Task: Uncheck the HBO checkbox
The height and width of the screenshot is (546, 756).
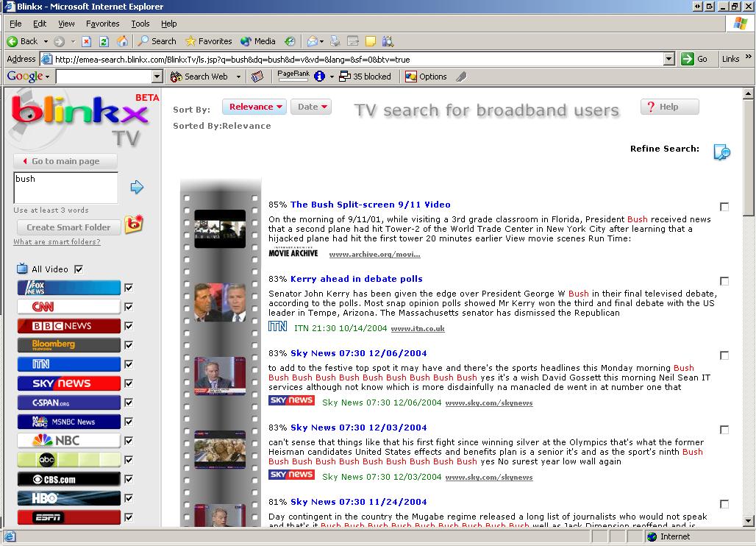Action: (x=129, y=498)
